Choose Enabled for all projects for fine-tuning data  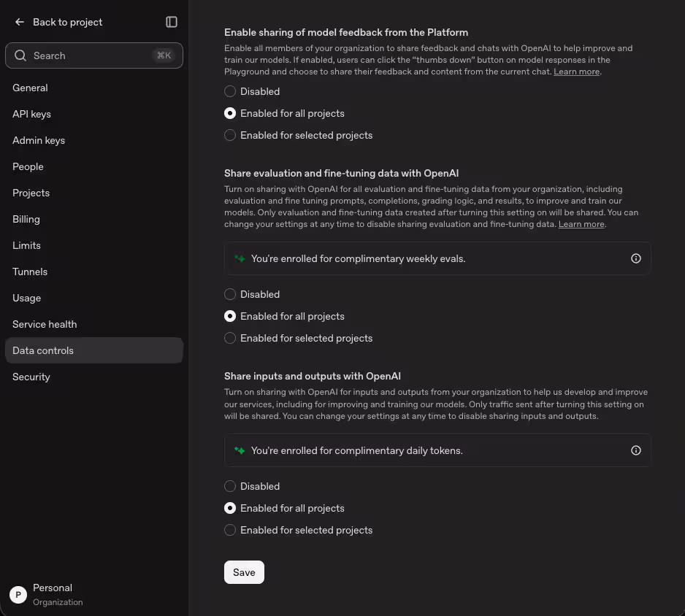point(230,316)
